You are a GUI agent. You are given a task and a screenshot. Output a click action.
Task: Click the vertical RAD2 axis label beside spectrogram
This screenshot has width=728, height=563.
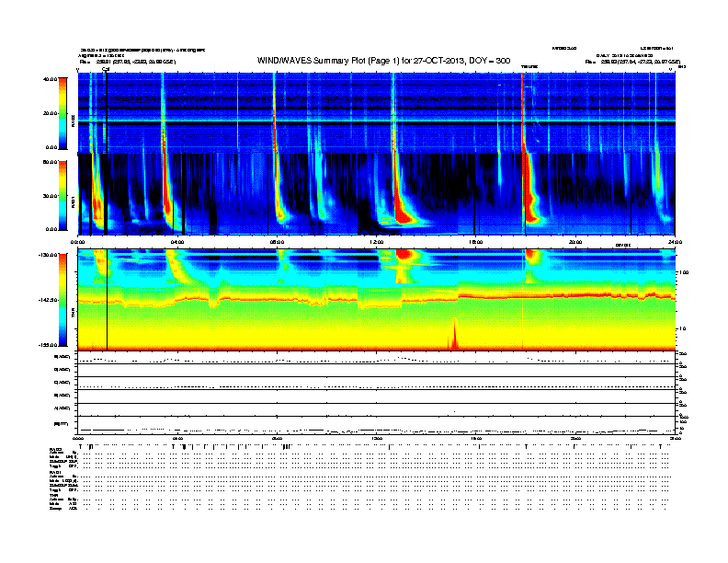(x=73, y=121)
